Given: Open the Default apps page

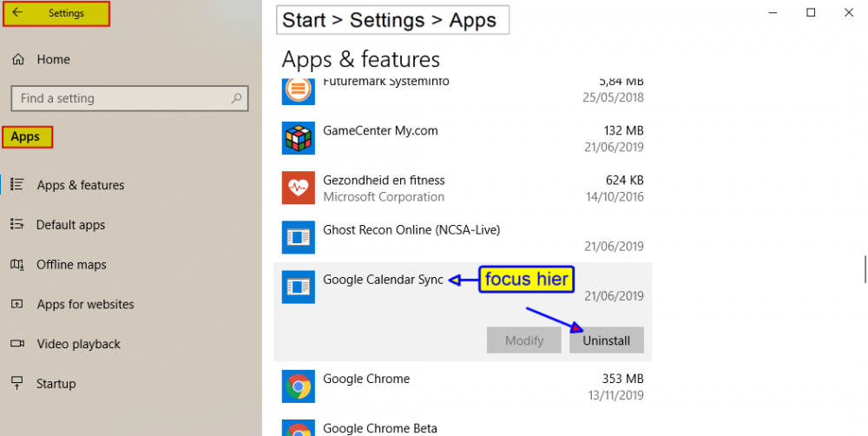Looking at the screenshot, I should 70,225.
